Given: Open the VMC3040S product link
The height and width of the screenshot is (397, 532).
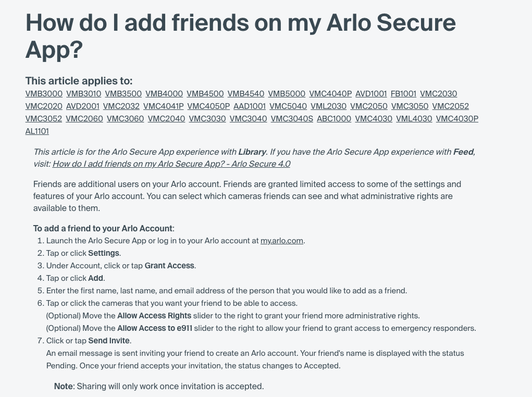Looking at the screenshot, I should coord(292,119).
